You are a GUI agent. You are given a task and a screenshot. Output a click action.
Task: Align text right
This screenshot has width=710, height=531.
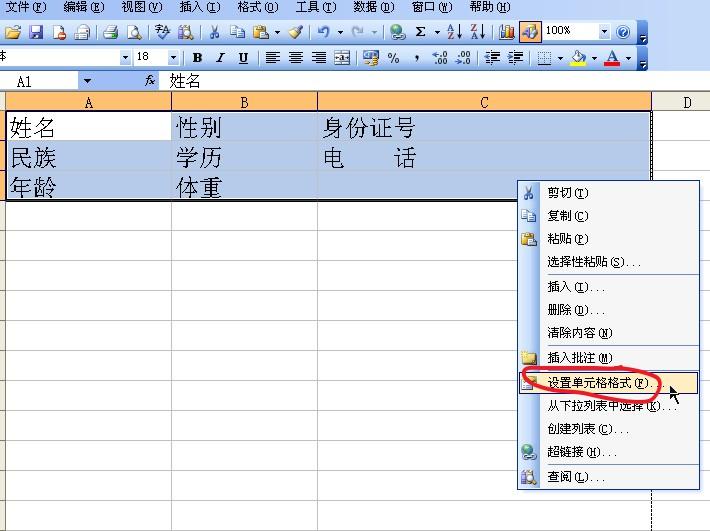[320, 58]
